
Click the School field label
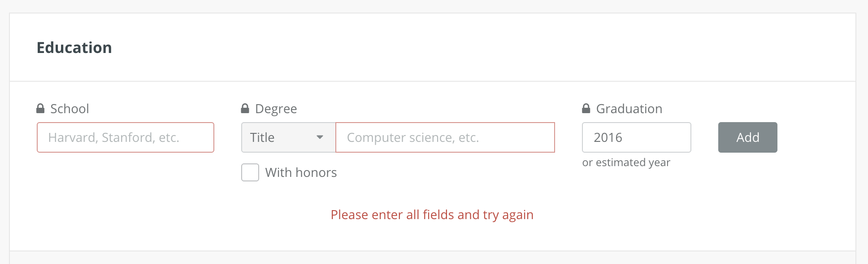69,109
